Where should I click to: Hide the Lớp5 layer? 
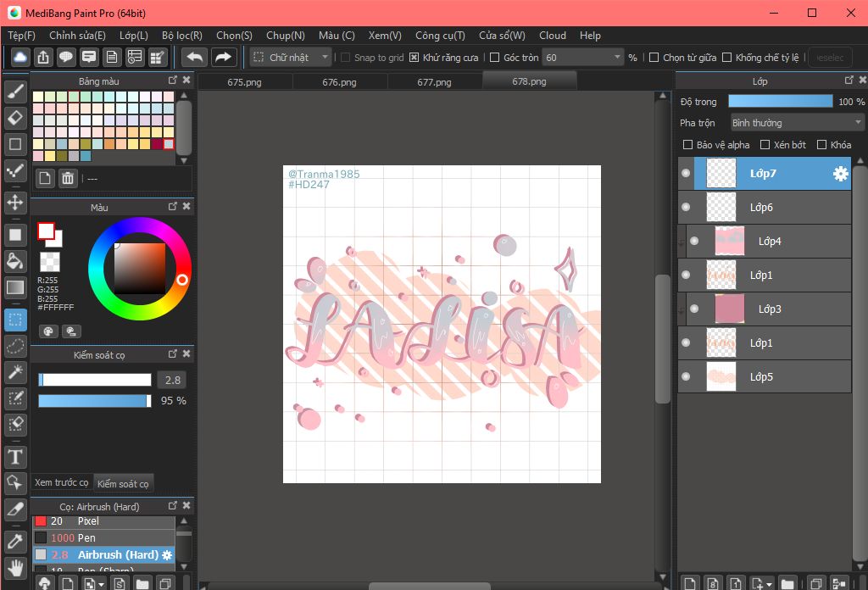click(x=686, y=376)
